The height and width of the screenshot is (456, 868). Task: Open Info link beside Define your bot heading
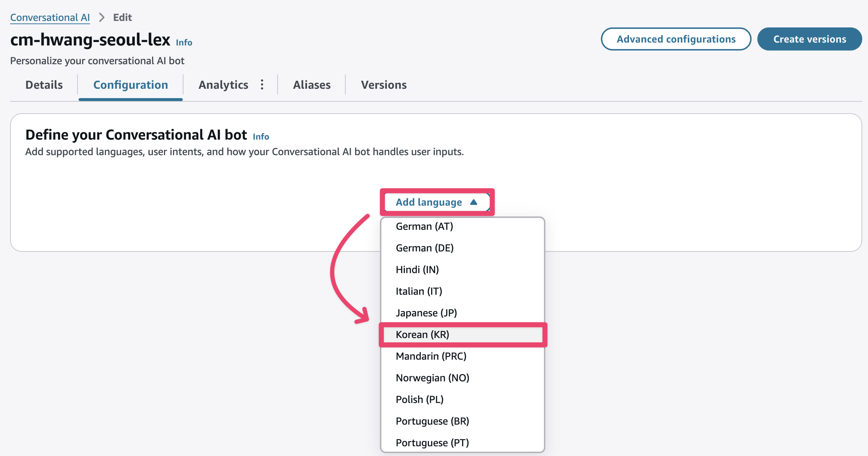[x=261, y=137]
